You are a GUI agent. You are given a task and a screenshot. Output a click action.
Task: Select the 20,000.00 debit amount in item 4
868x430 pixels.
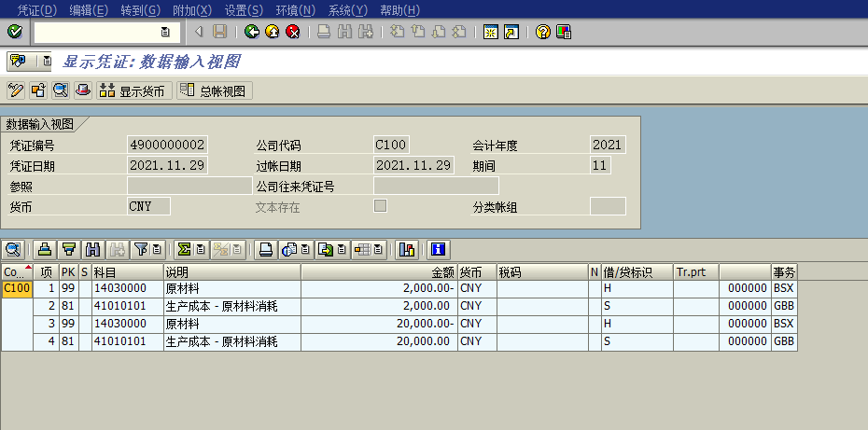pos(380,342)
